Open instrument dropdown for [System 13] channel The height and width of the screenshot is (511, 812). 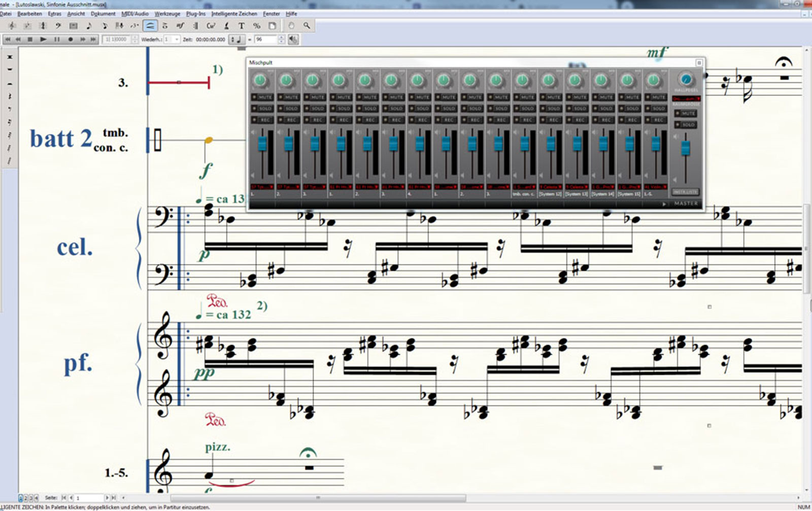point(577,187)
